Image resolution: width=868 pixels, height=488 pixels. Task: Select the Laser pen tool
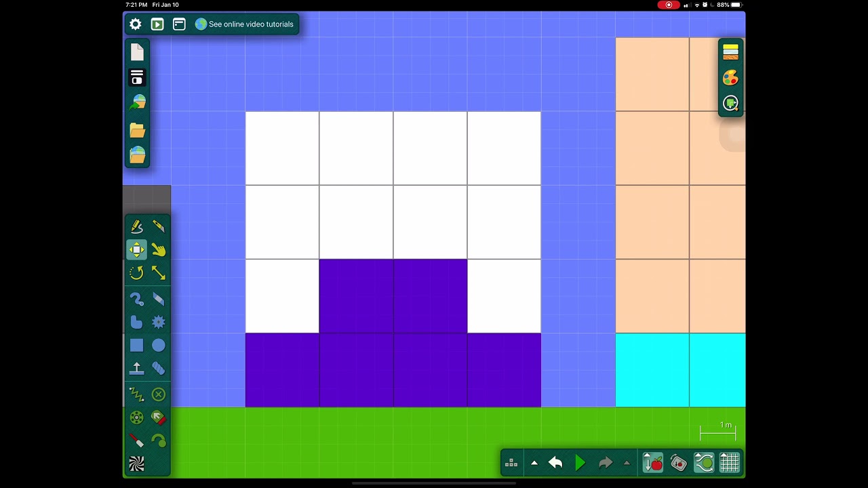tap(137, 441)
